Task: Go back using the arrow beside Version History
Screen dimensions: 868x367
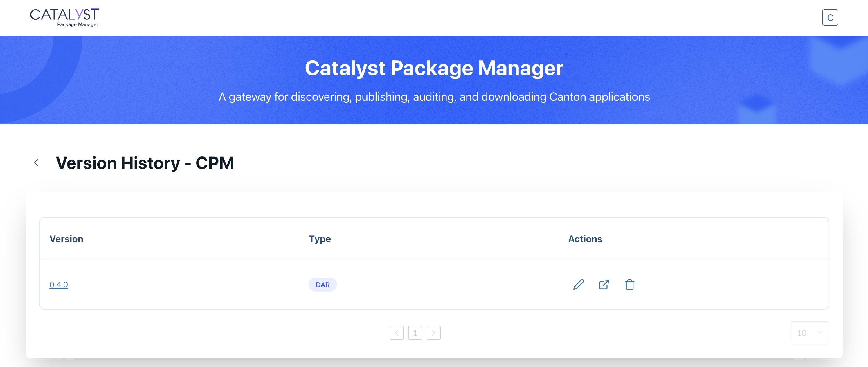Action: point(36,163)
